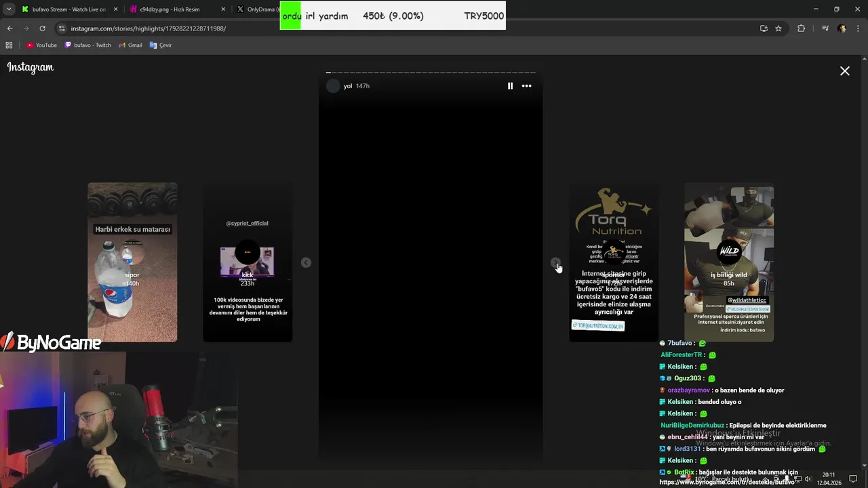
Task: Click the taskbar volume speaker icon
Action: point(808,479)
